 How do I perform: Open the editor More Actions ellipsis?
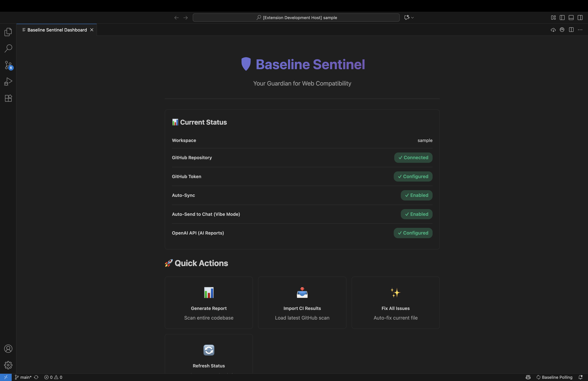pos(580,30)
